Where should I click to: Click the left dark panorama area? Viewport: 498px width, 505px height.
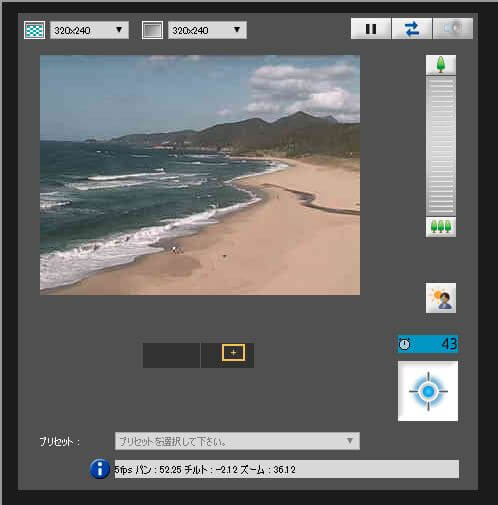[x=171, y=355]
